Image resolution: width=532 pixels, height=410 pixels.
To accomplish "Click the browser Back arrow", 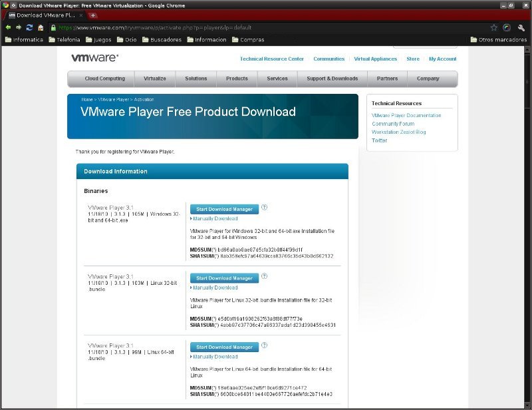I will click(8, 27).
